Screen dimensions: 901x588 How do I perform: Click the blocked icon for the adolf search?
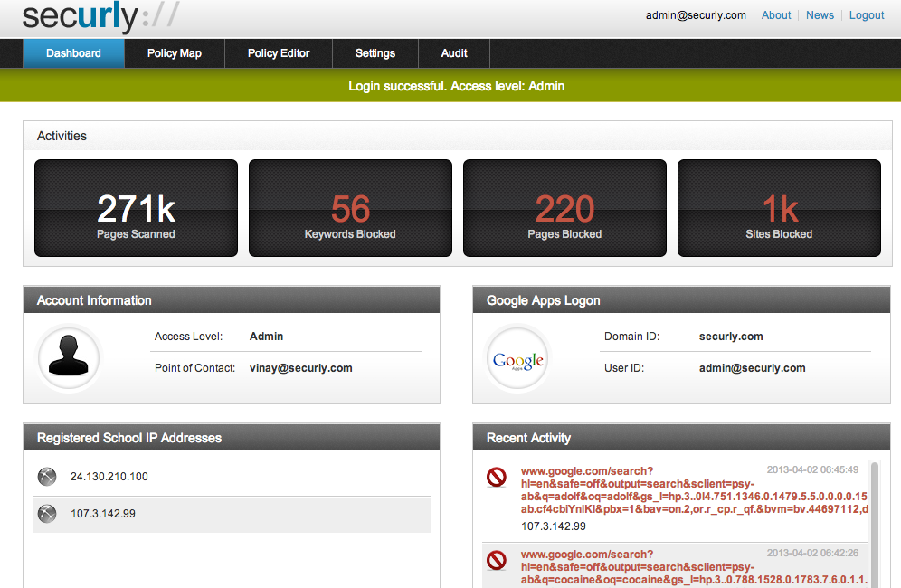(497, 477)
